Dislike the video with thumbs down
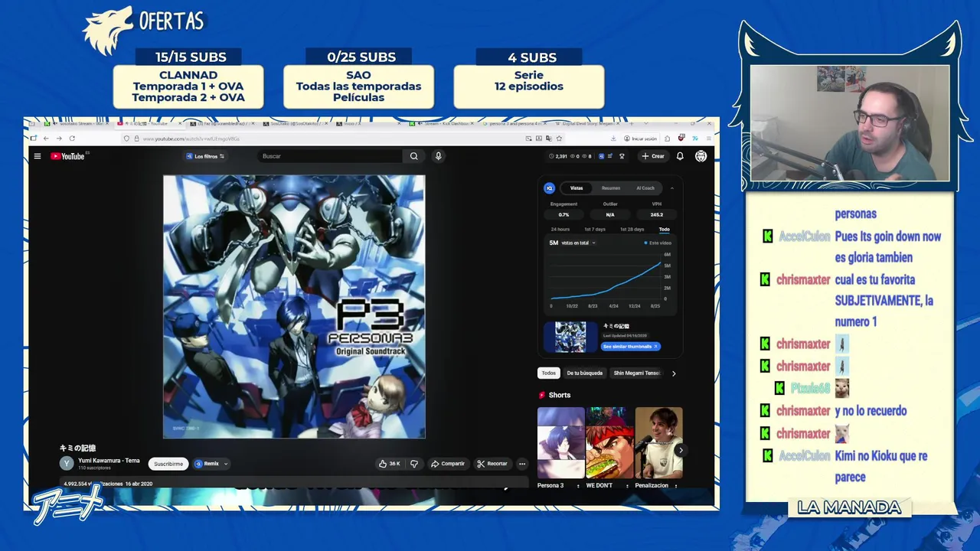The image size is (980, 551). click(x=414, y=464)
